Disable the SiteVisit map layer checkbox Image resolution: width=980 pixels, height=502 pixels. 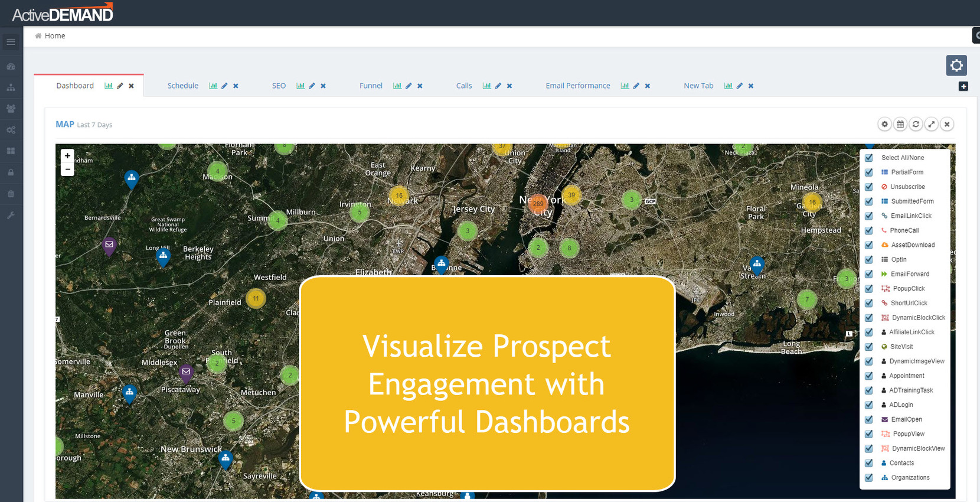point(868,347)
